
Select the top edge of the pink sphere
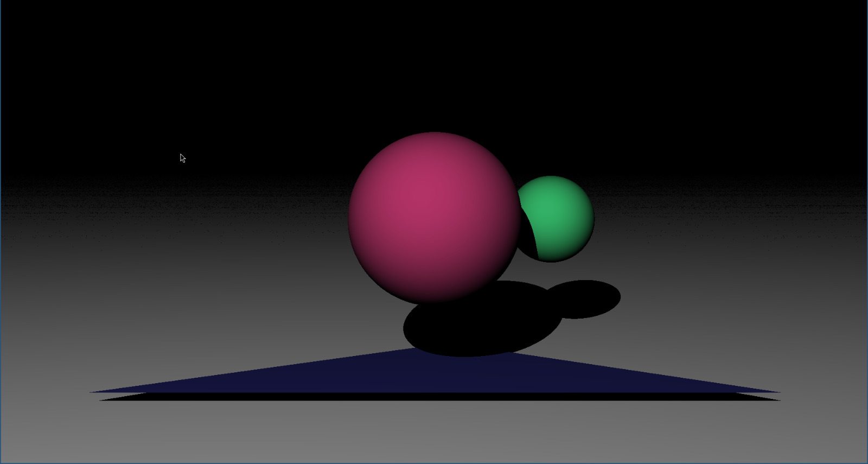434,134
